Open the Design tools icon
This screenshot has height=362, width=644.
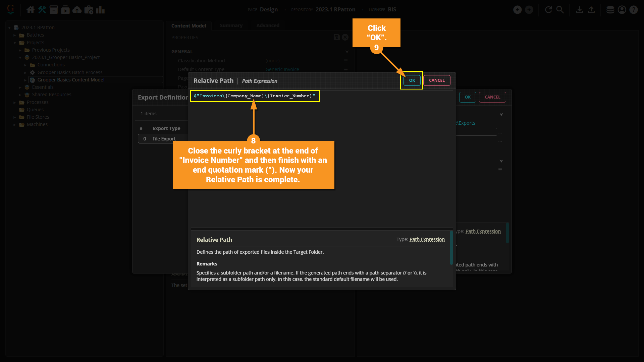42,10
